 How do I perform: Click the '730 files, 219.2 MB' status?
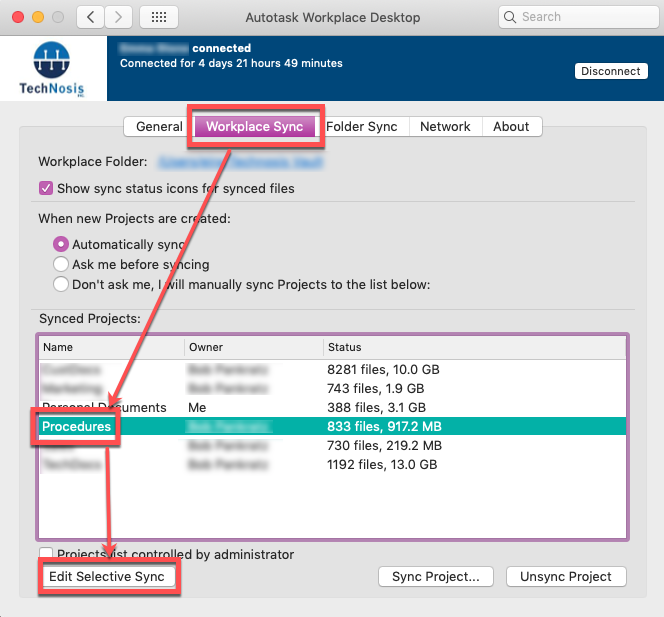[x=384, y=445]
